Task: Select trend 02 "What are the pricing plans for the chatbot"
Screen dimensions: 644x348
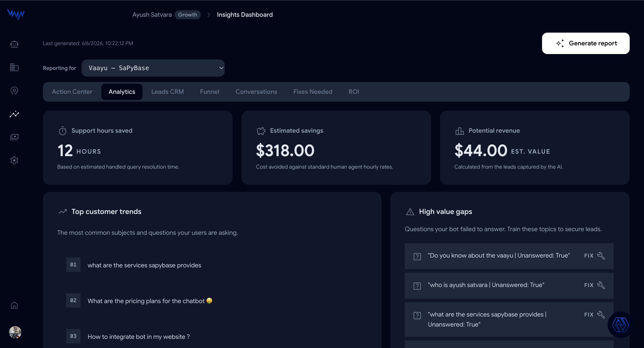Action: point(150,301)
